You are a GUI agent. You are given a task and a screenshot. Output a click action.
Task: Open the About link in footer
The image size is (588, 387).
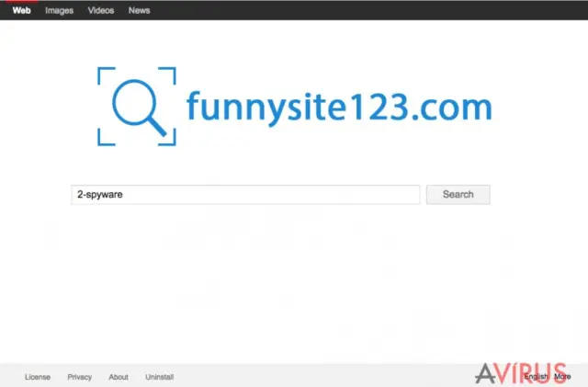[119, 377]
